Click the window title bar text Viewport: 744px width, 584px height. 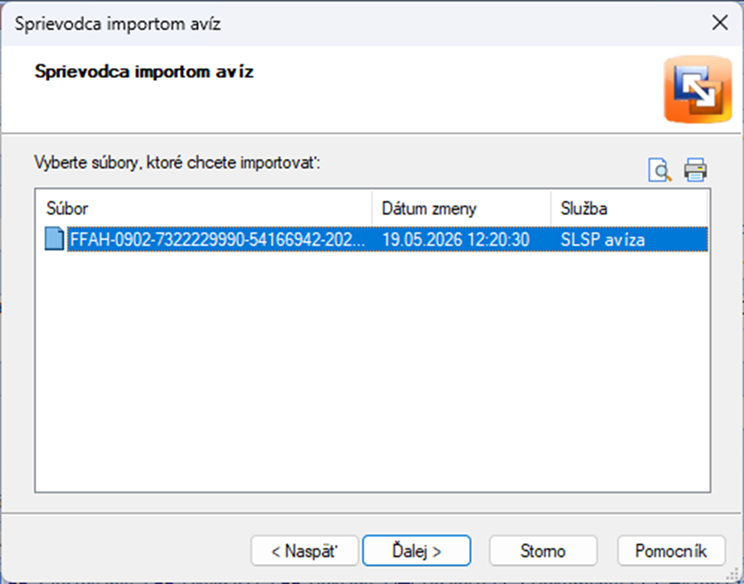click(118, 24)
